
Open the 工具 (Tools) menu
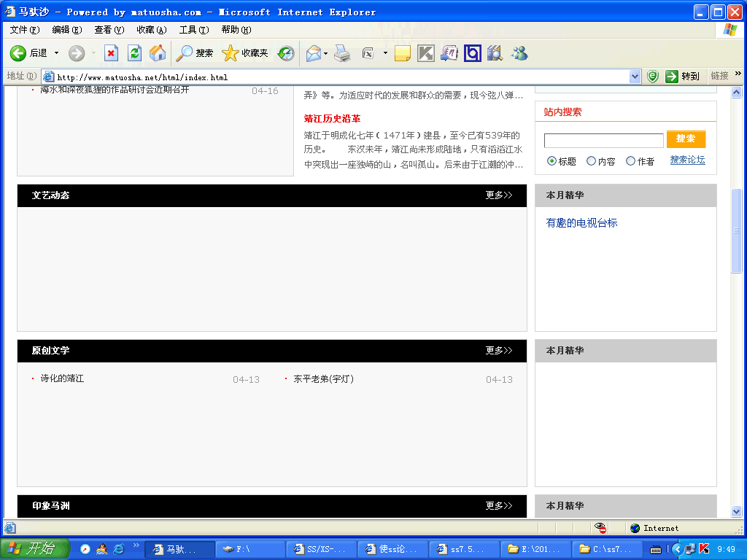click(194, 30)
